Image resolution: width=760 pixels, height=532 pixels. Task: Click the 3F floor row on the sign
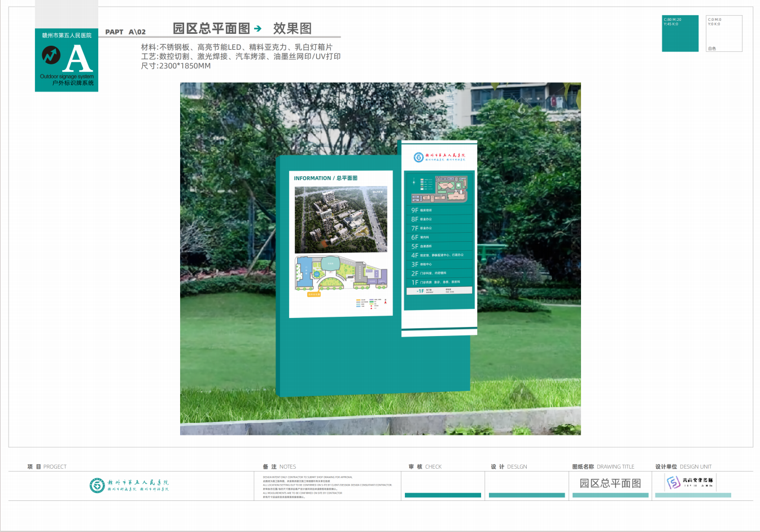point(440,264)
